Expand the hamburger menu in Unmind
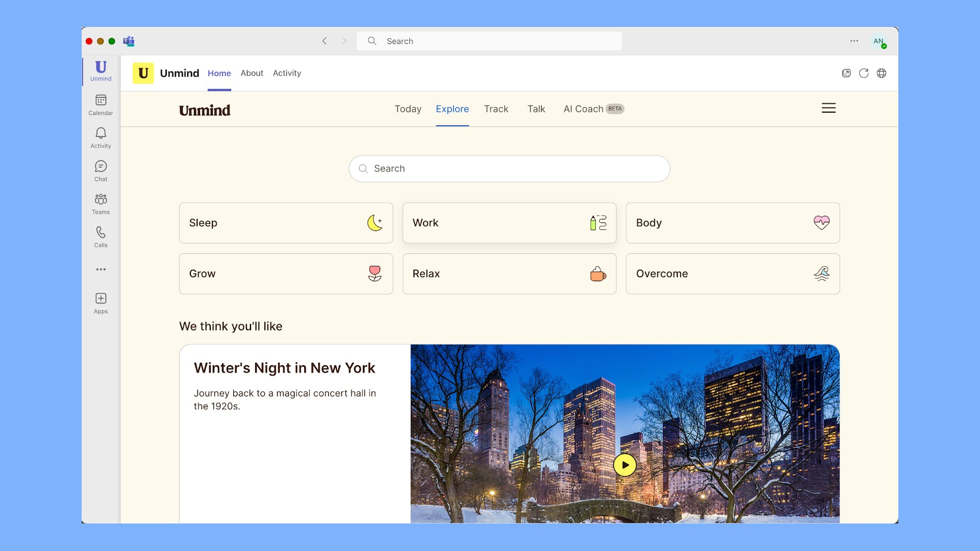Image resolution: width=980 pixels, height=551 pixels. [x=828, y=108]
